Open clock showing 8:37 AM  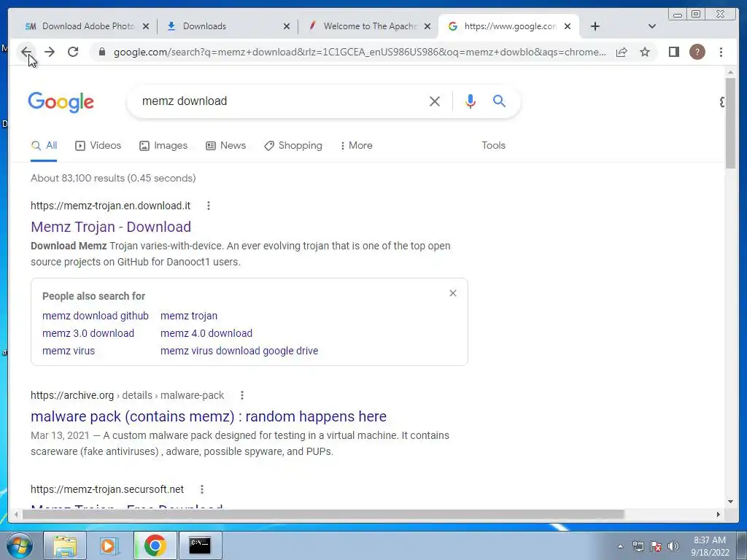click(710, 546)
